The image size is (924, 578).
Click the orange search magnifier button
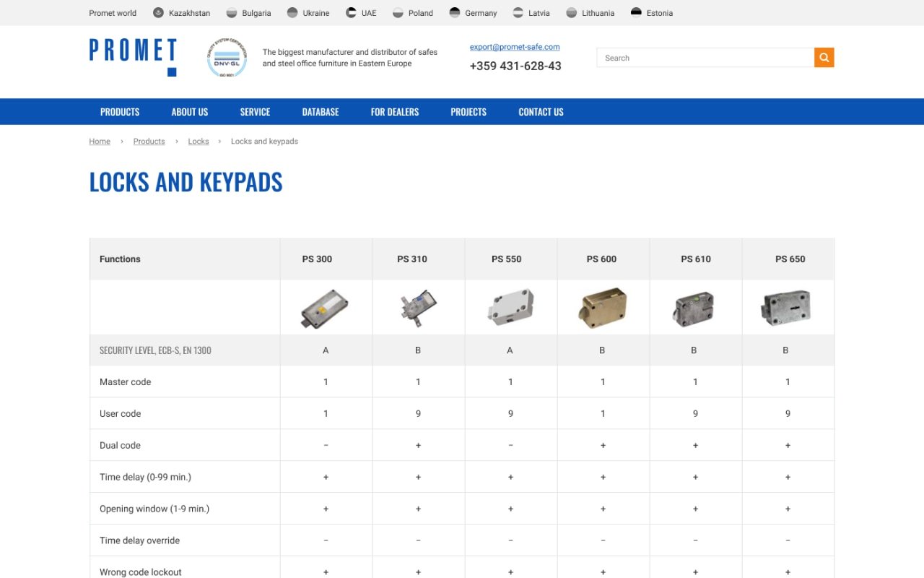(824, 58)
